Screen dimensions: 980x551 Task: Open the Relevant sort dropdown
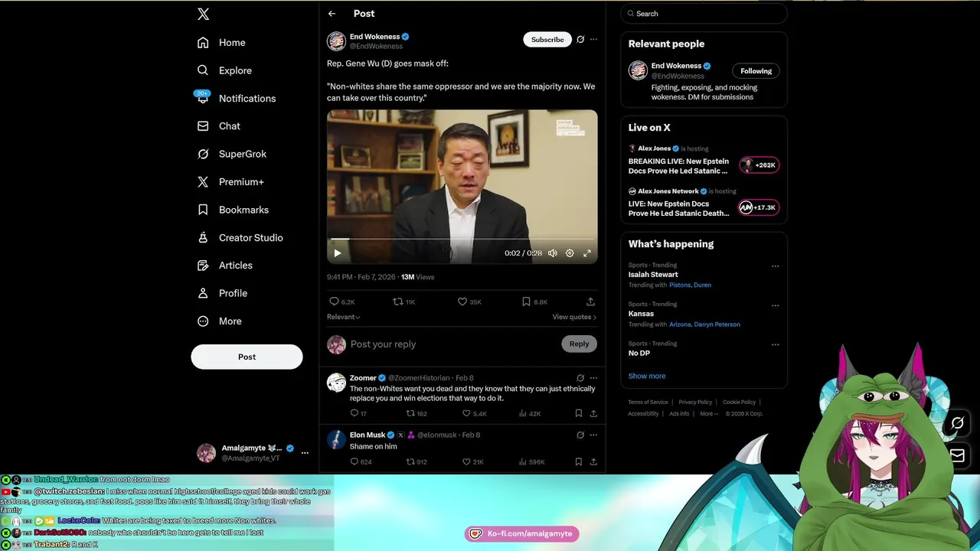coord(344,317)
